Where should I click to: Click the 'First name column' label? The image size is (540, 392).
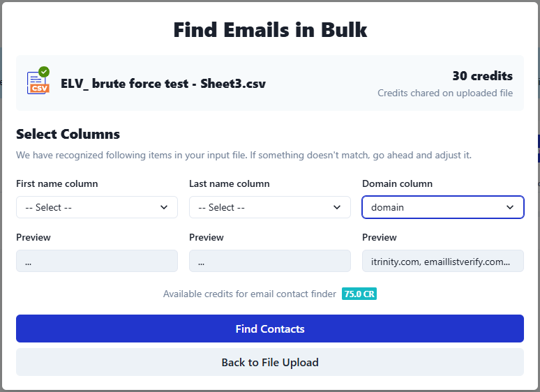click(57, 184)
